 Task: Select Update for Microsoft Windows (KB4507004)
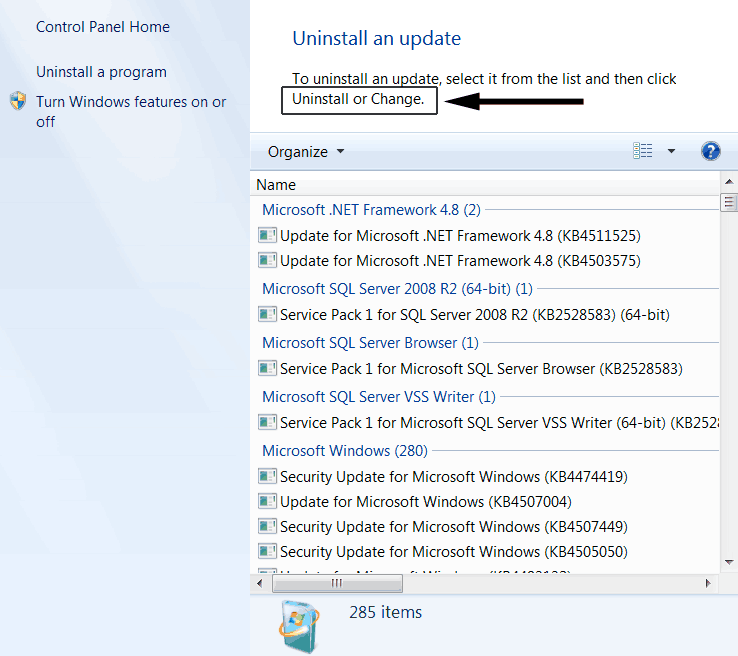point(425,502)
